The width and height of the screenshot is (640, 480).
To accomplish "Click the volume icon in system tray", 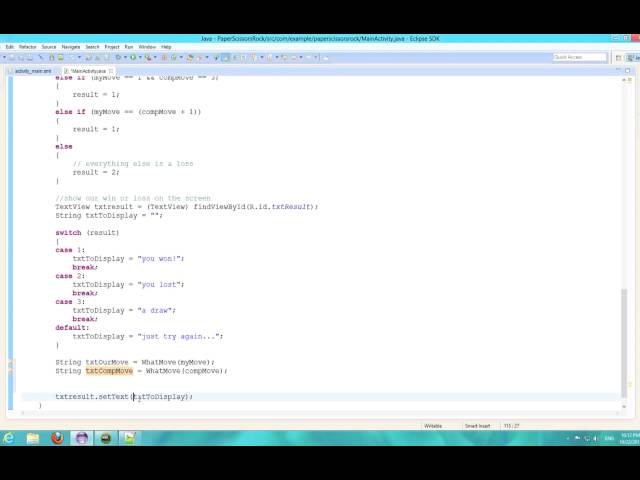I will [x=596, y=438].
